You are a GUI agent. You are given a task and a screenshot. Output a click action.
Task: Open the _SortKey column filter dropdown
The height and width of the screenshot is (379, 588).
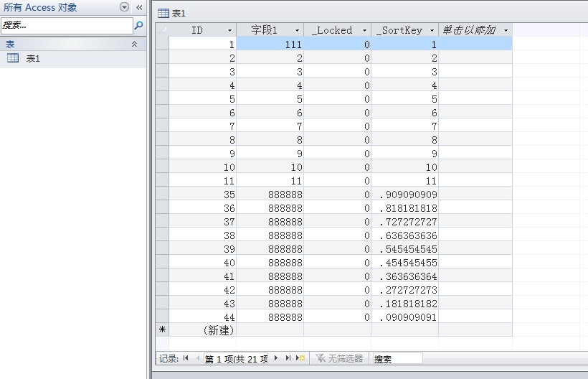coord(432,30)
